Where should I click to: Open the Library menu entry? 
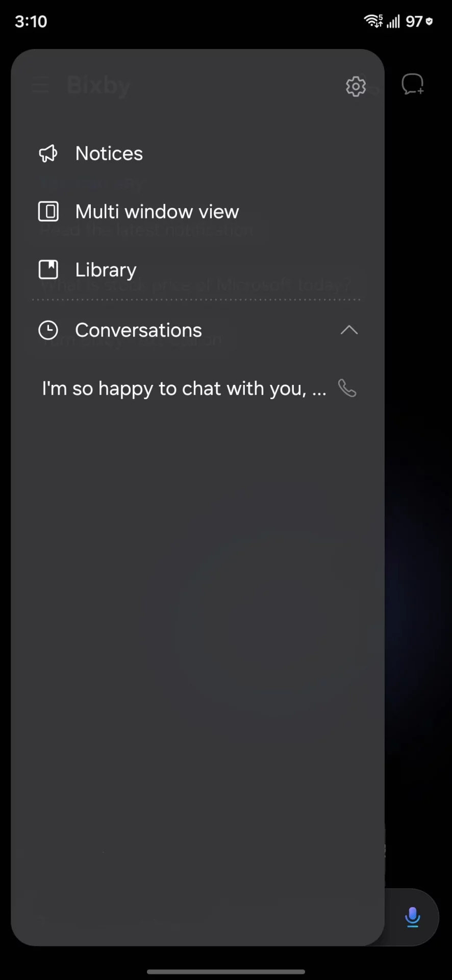pyautogui.click(x=197, y=269)
